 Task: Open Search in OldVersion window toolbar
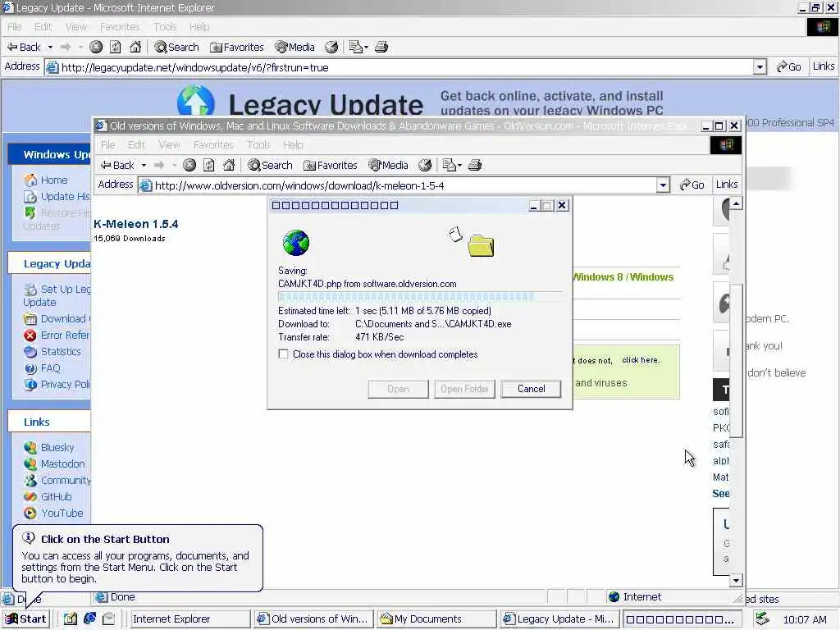click(x=270, y=165)
